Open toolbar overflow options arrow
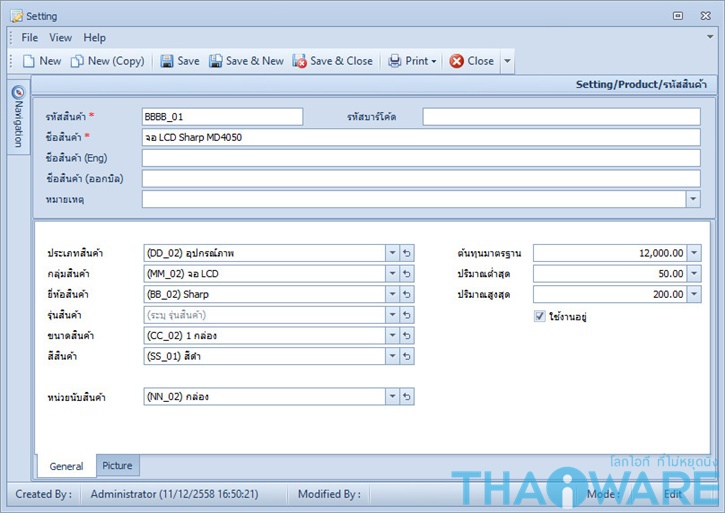 (507, 61)
